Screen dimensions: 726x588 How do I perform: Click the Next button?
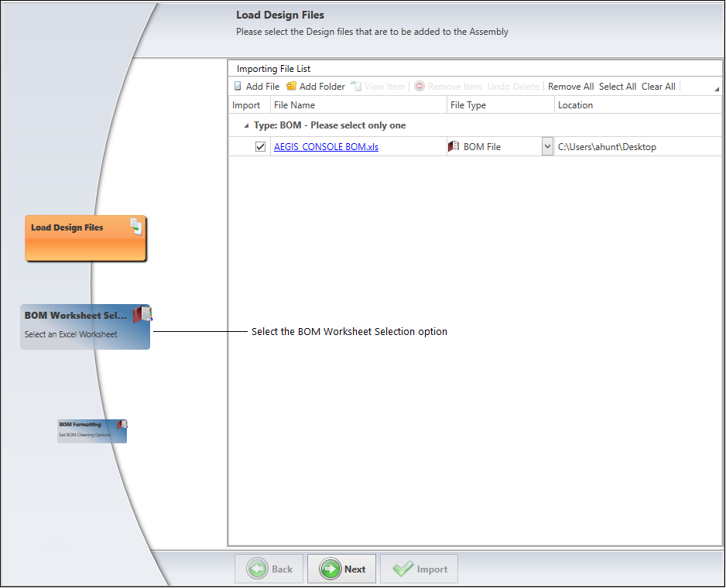pyautogui.click(x=341, y=569)
